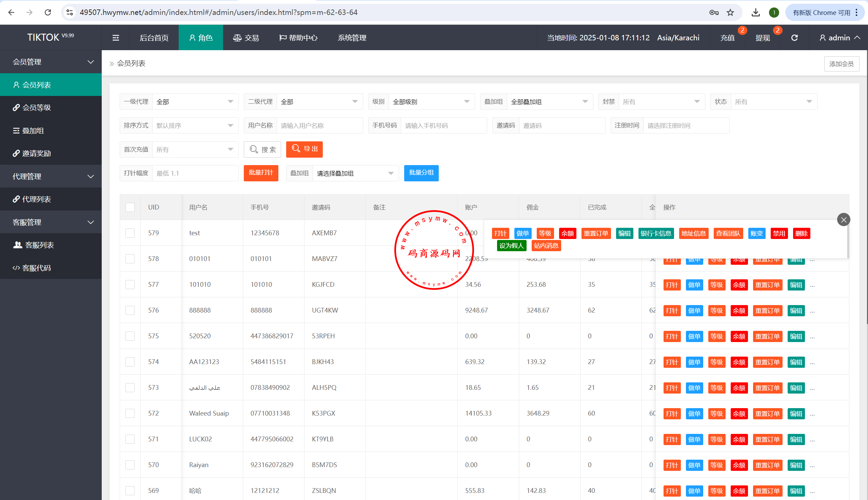
Task: Open Chrome three-dot menu
Action: pyautogui.click(x=857, y=13)
